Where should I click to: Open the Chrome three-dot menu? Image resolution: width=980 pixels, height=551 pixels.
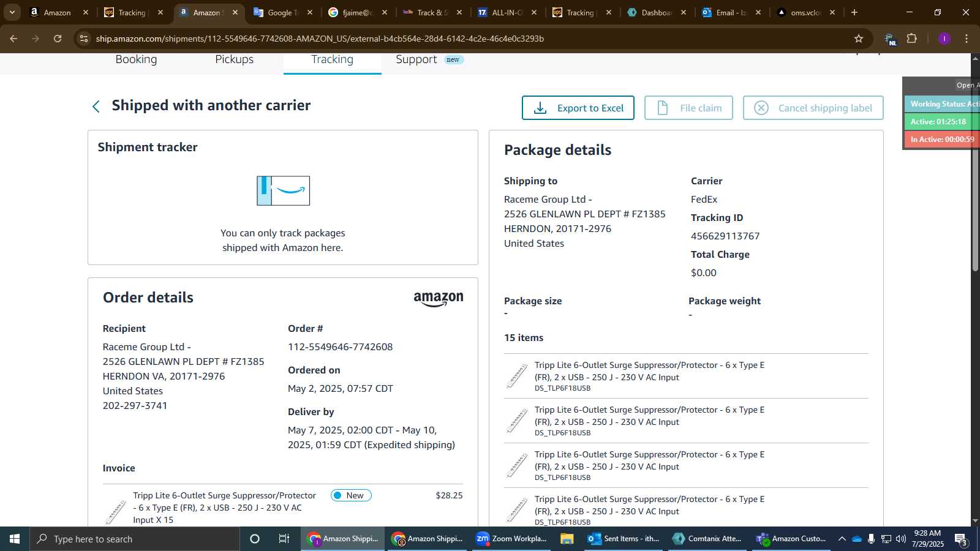coord(967,39)
